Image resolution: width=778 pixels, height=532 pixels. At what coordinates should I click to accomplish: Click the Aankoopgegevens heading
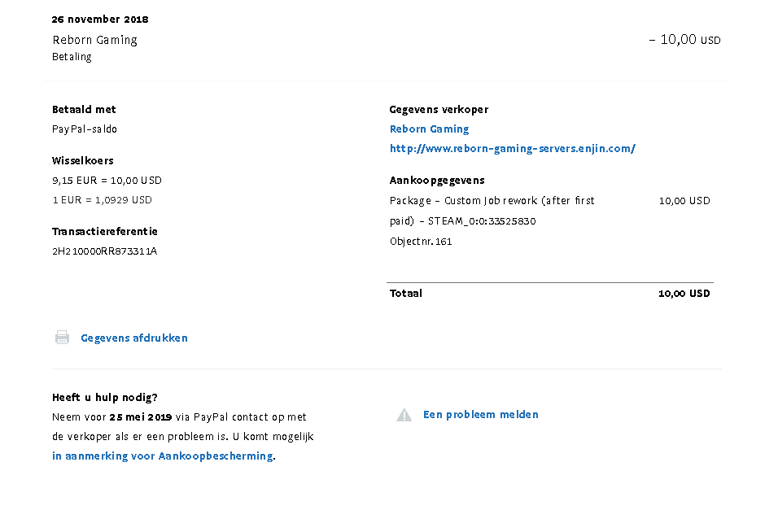tap(437, 180)
